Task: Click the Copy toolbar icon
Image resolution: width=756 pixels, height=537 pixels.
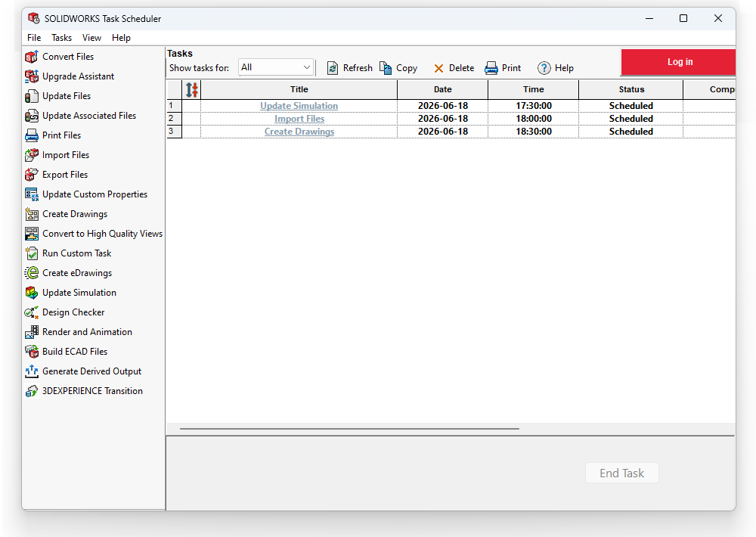Action: point(386,68)
